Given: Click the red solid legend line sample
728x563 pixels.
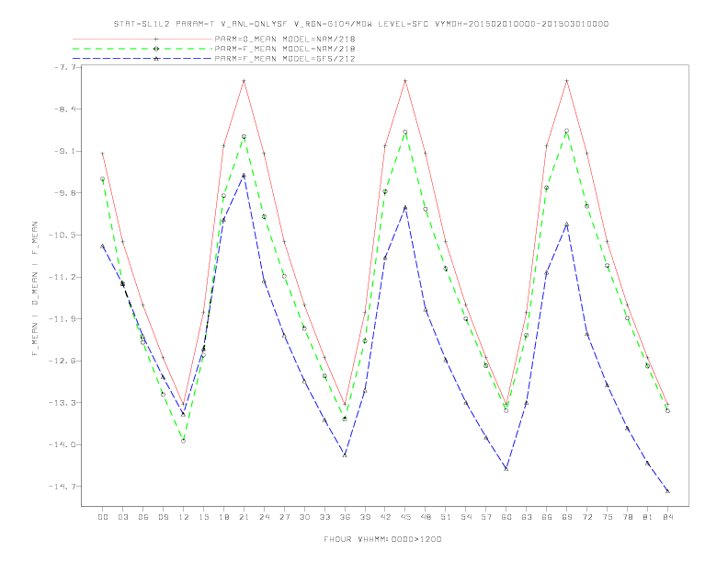Looking at the screenshot, I should pyautogui.click(x=142, y=39).
